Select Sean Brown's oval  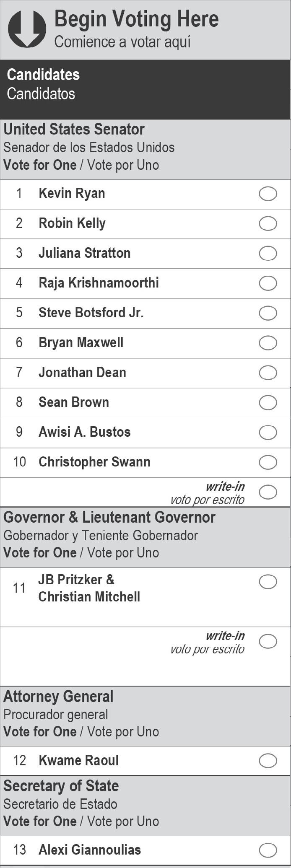pyautogui.click(x=268, y=402)
